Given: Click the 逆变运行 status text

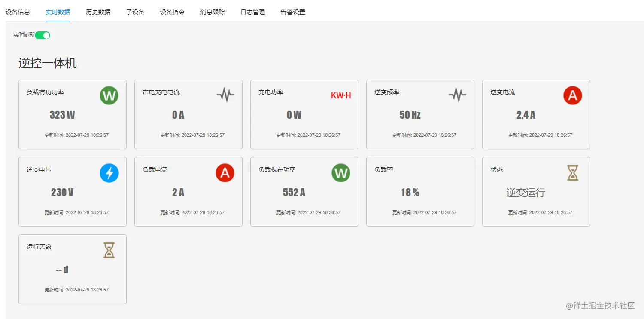Looking at the screenshot, I should coord(526,193).
